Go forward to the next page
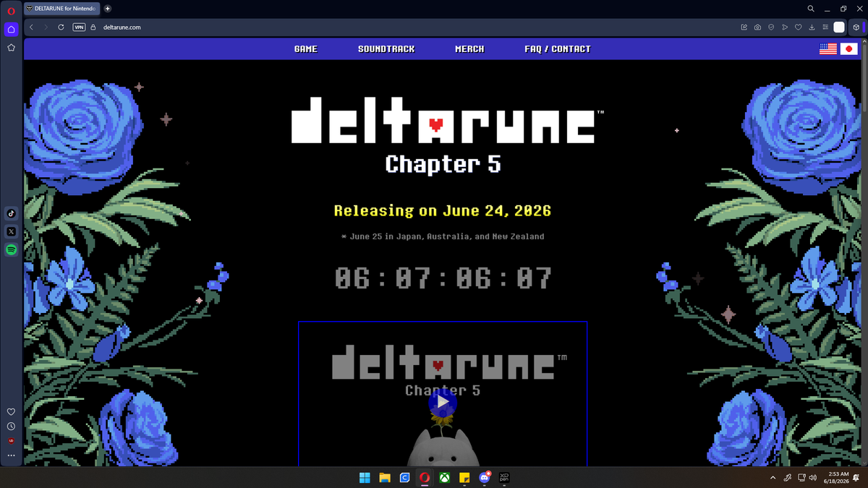The width and height of the screenshot is (868, 488). 46,27
